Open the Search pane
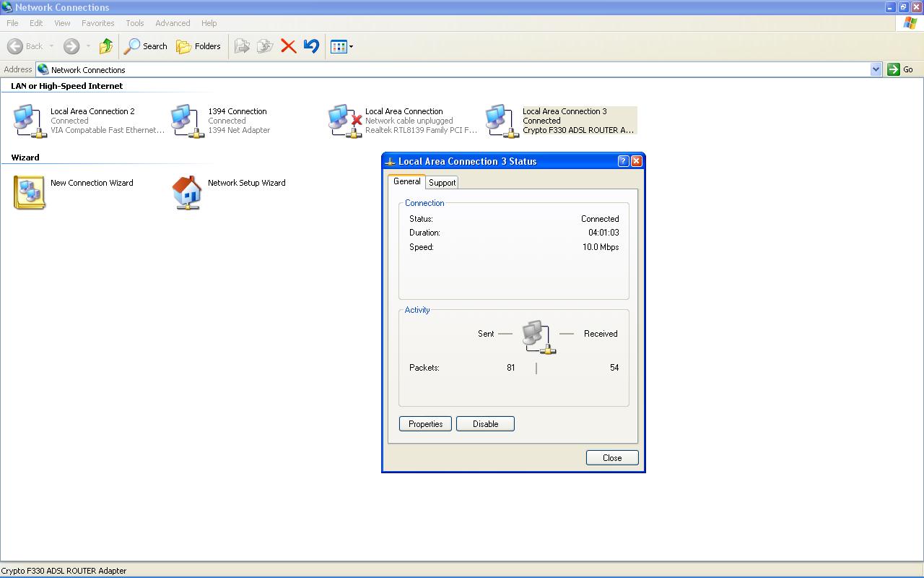 tap(145, 46)
